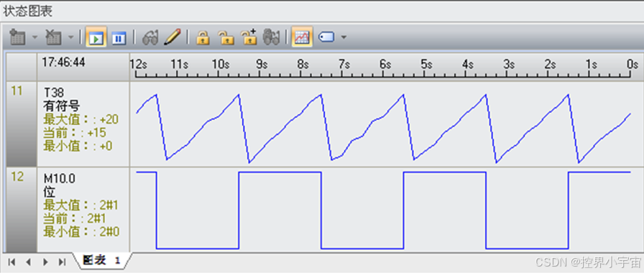Click the unforce open-lock icon

[x=226, y=37]
